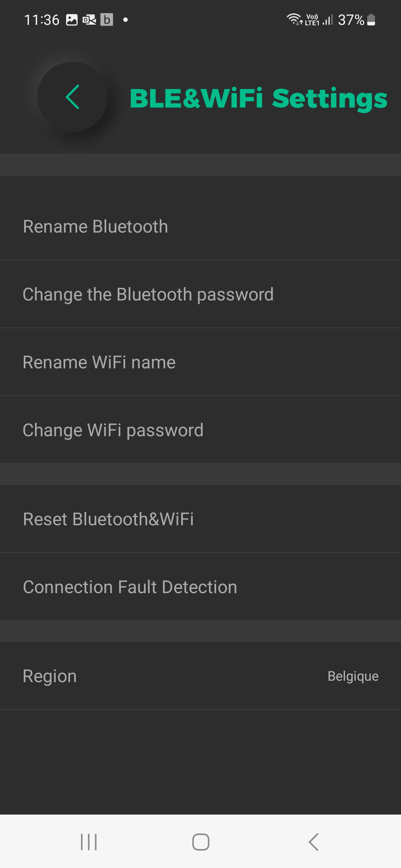Tap the battery status icon

pyautogui.click(x=371, y=20)
